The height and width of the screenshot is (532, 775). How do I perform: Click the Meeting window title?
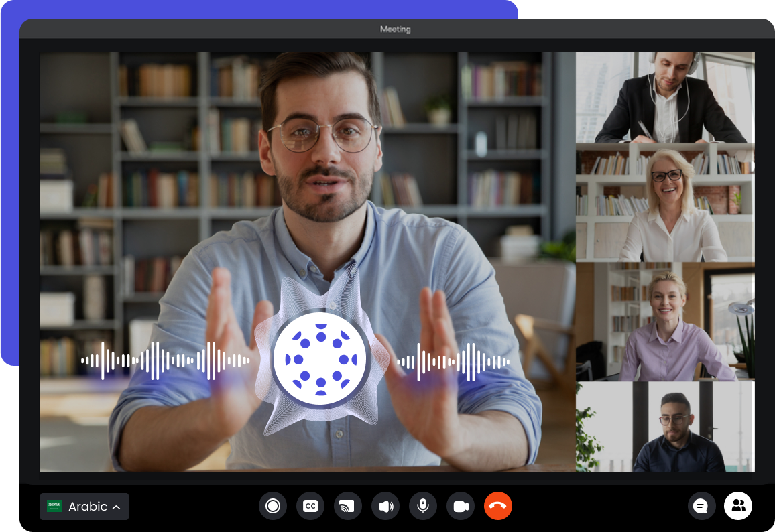pyautogui.click(x=395, y=29)
